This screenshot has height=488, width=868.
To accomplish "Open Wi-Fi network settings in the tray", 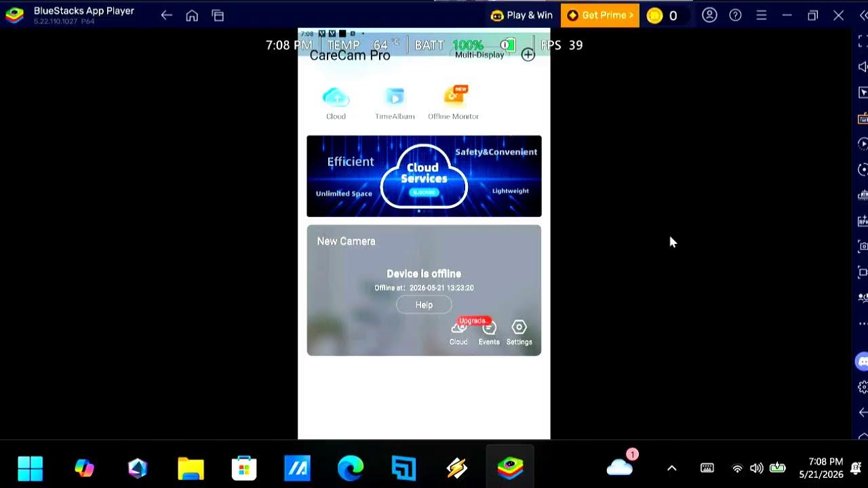I will point(737,468).
